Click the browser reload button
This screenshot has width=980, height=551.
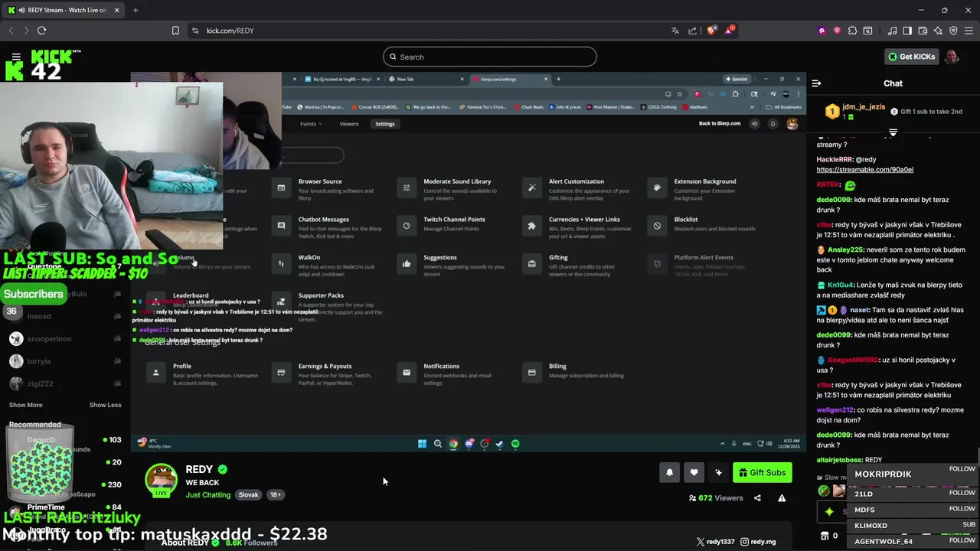tap(41, 31)
